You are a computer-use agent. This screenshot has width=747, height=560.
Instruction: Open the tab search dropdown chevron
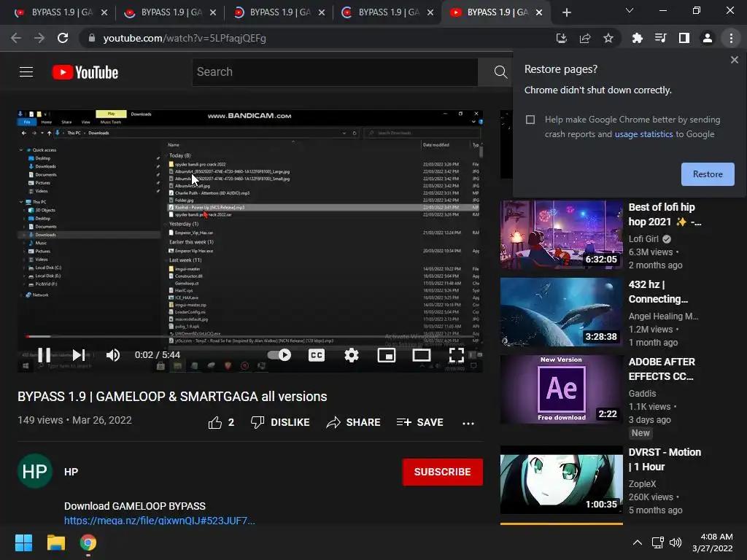[x=630, y=10]
